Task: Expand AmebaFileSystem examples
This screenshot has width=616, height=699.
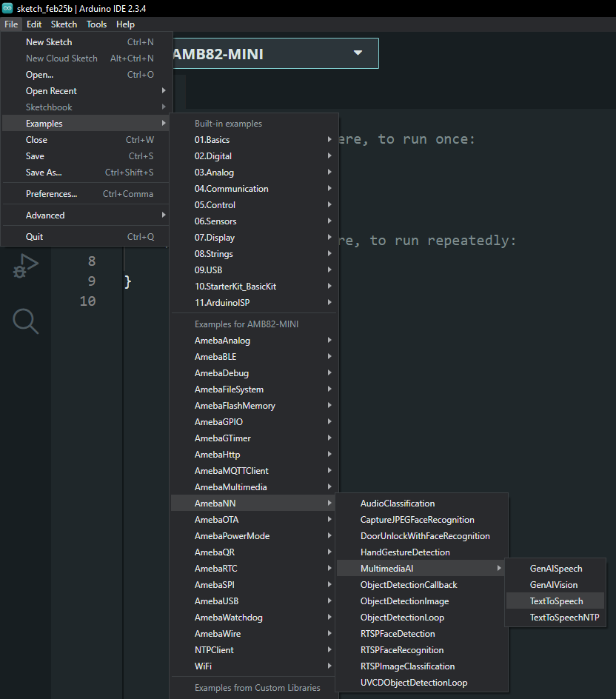Action: click(x=254, y=389)
